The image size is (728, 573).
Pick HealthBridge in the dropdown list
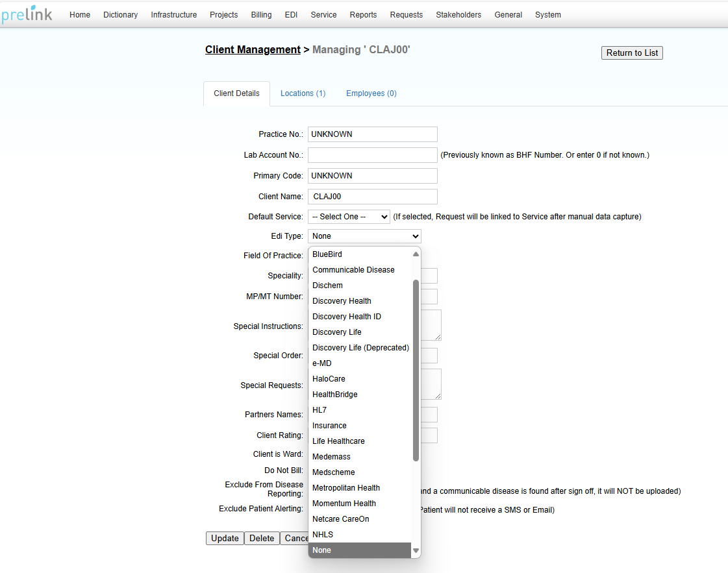click(x=360, y=395)
